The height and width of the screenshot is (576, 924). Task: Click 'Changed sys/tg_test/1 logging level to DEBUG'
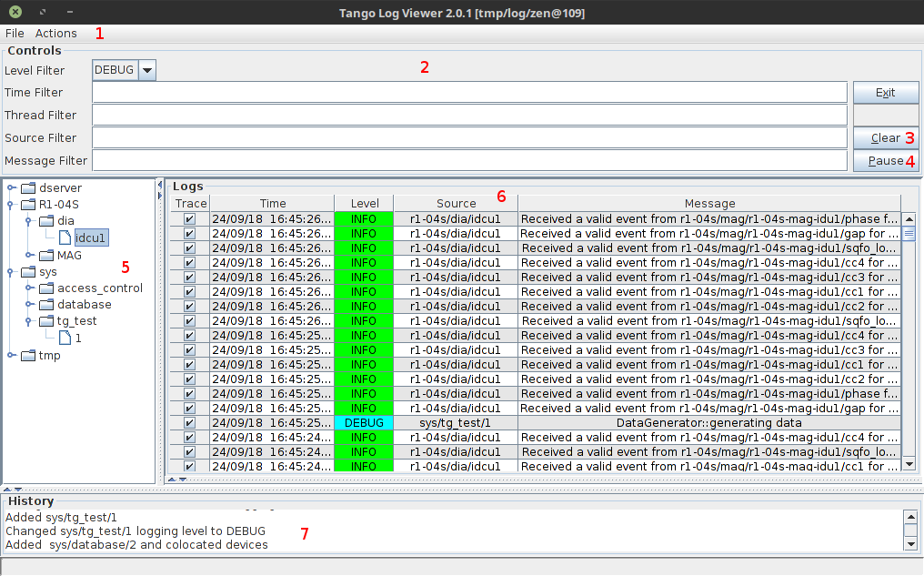coord(136,531)
